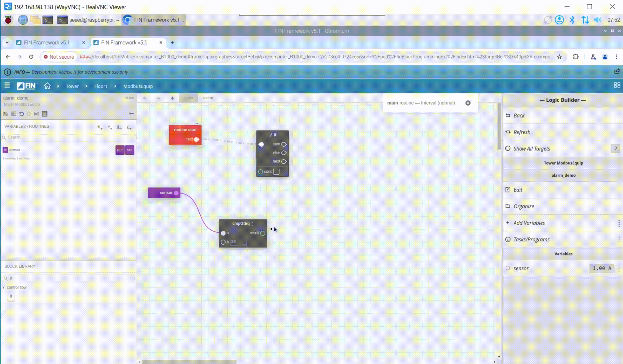Toggle the cond checkbox on if block
Screen dimensions: 623x364
point(276,172)
